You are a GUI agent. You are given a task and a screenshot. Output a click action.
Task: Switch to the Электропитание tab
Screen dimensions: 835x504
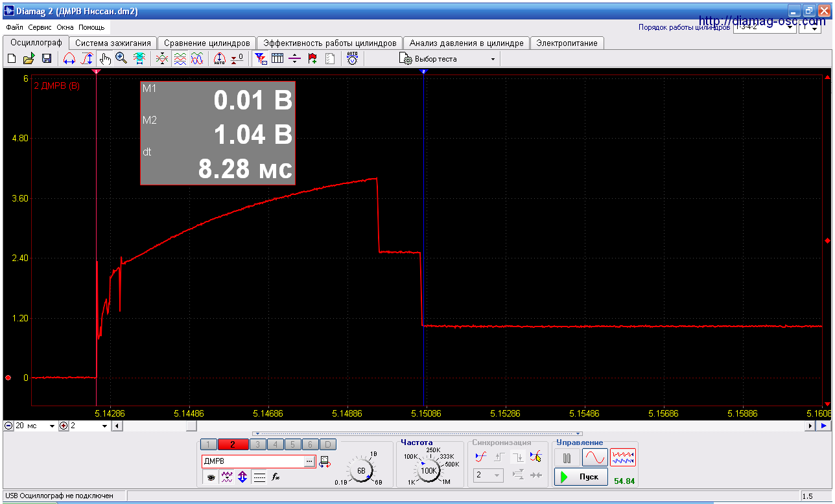567,43
